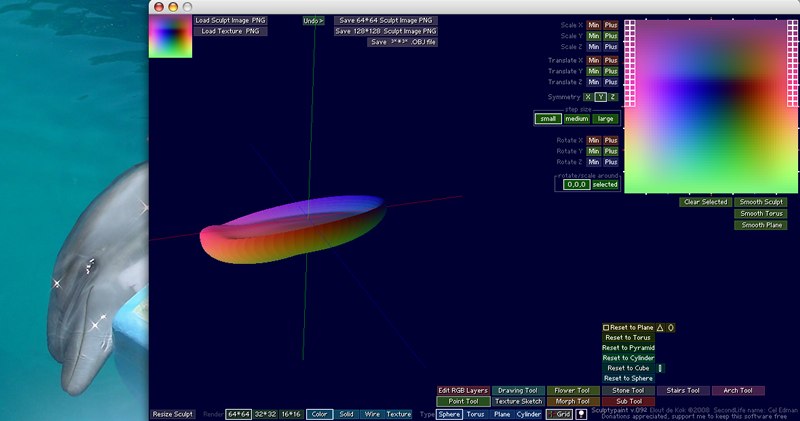The width and height of the screenshot is (800, 421).
Task: Toggle the light bulb lighting icon
Action: (581, 414)
